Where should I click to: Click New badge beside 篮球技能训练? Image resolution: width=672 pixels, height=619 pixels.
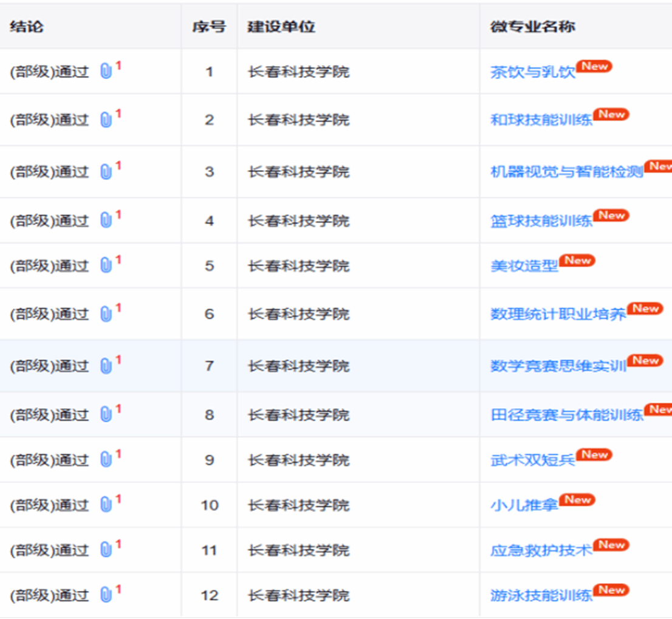click(x=611, y=216)
